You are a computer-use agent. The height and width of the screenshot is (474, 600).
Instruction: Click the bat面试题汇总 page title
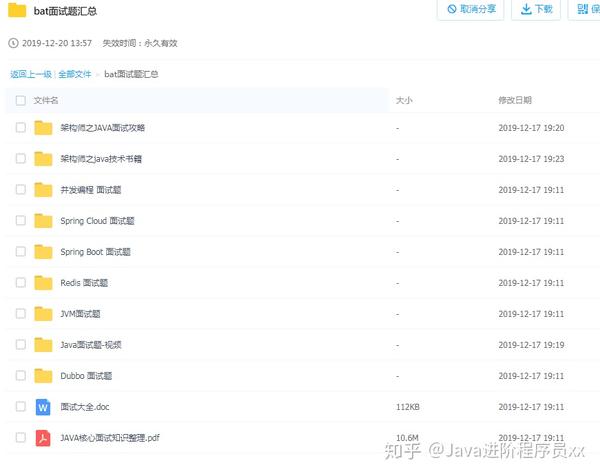coord(65,11)
